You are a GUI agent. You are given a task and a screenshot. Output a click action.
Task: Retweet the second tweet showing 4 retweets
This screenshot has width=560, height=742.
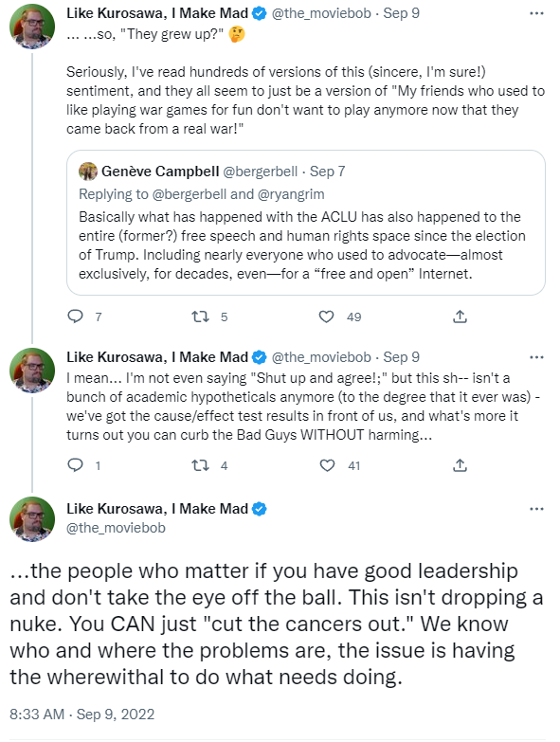tap(200, 465)
